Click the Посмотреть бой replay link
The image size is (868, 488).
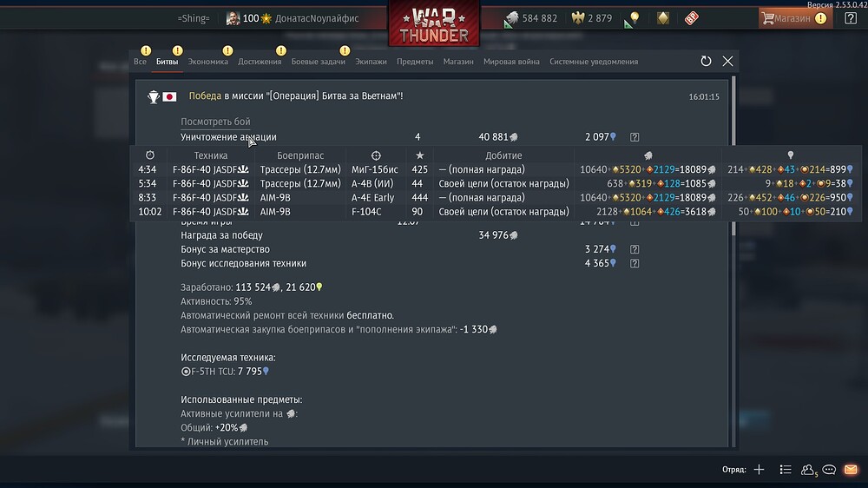[x=215, y=122]
